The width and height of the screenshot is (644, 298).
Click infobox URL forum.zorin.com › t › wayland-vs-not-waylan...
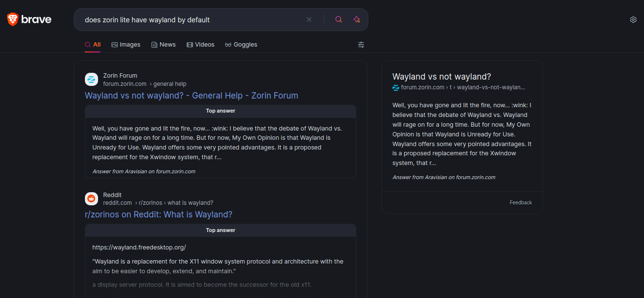click(x=463, y=87)
